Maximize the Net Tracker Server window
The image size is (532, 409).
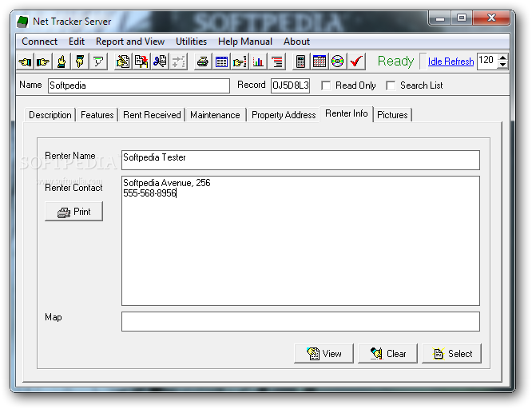coord(462,18)
